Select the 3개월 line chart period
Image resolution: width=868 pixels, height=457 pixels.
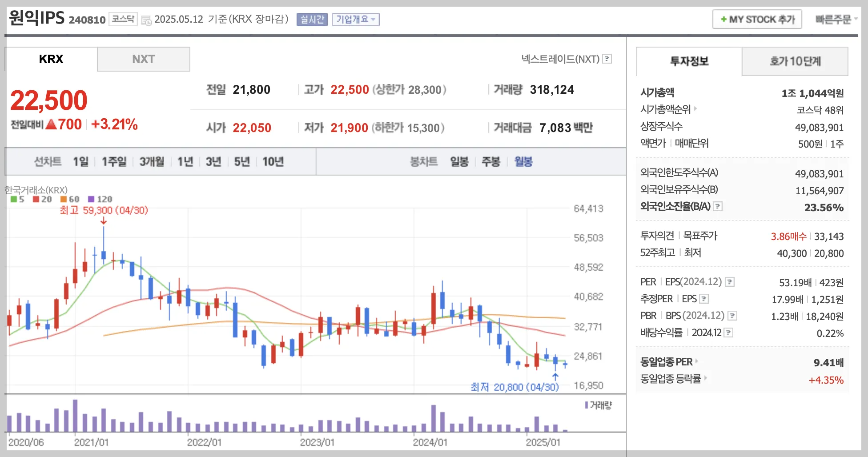(x=152, y=161)
